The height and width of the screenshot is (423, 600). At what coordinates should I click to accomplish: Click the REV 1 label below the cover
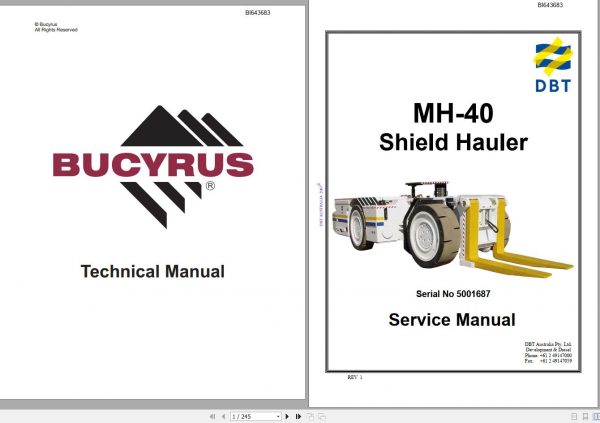(355, 377)
